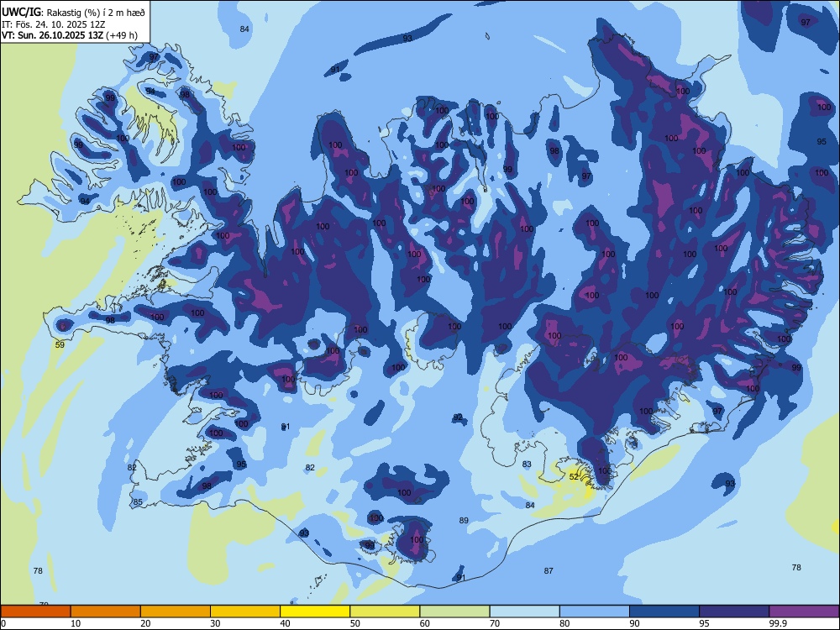Click the humidity value '59' on the map
The image size is (840, 630).
click(60, 344)
